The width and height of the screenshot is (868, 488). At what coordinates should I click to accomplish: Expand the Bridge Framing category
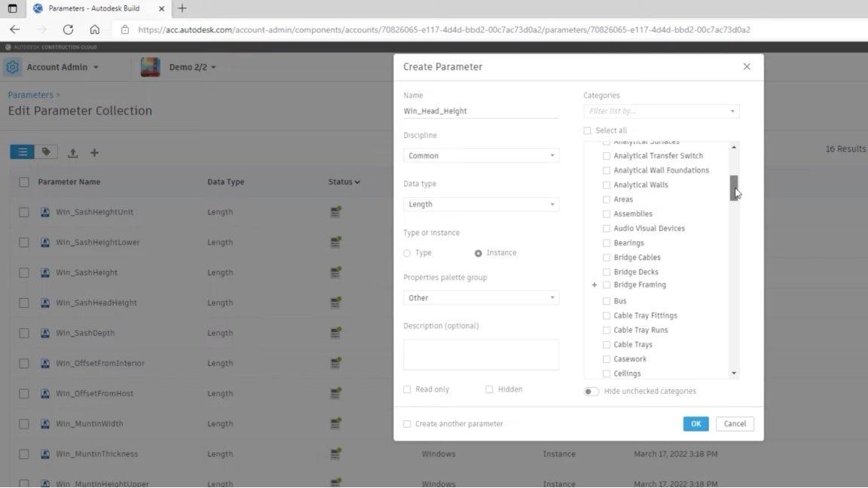tap(594, 285)
